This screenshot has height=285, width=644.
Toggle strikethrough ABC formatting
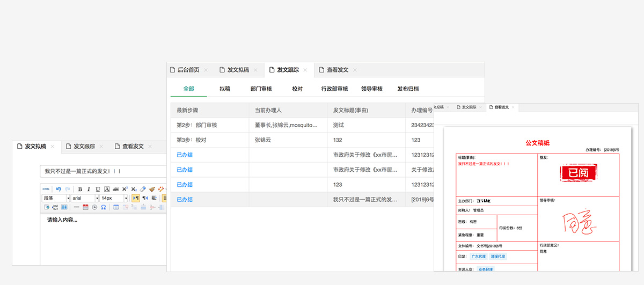pyautogui.click(x=116, y=189)
